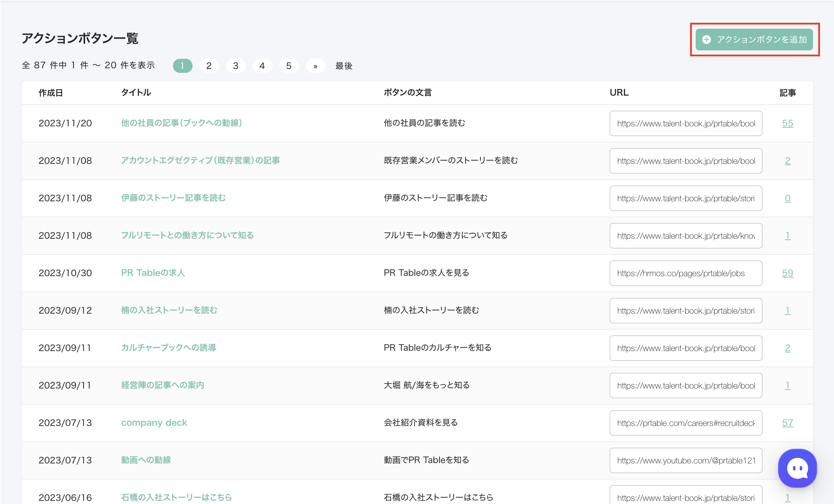Click URL field in the 伊藤のストーリー row
Viewport: 834px width, 504px height.
tap(686, 198)
